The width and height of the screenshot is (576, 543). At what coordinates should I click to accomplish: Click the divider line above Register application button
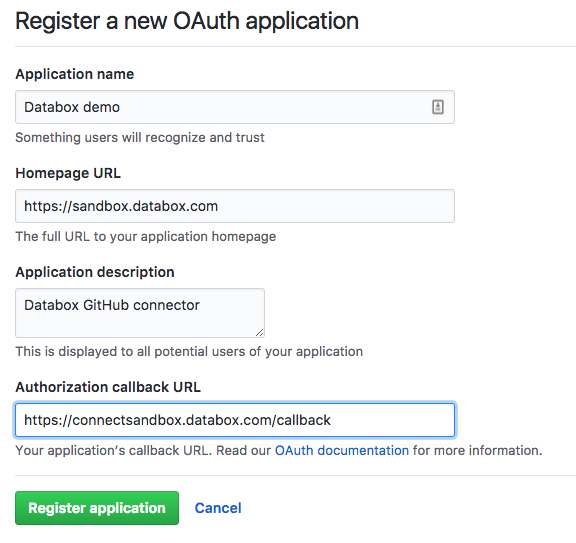295,475
